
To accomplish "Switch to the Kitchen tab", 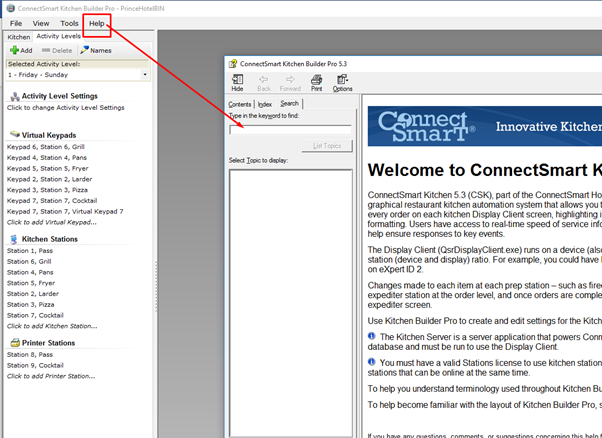I will pos(18,36).
